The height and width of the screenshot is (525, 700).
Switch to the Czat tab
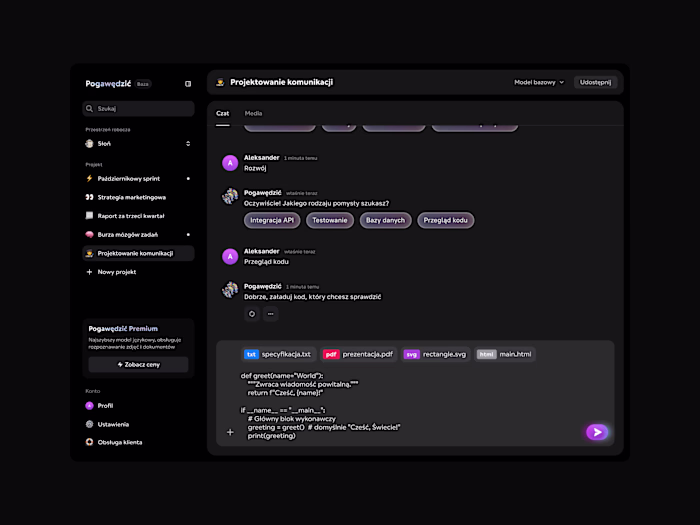pos(222,113)
